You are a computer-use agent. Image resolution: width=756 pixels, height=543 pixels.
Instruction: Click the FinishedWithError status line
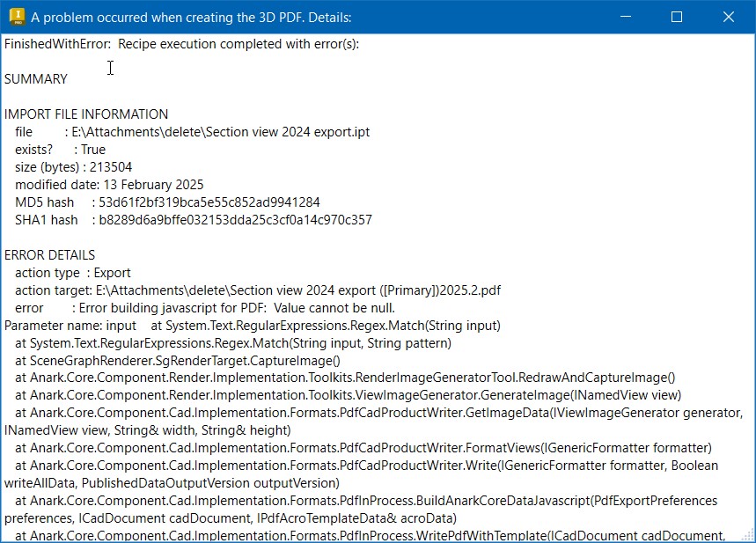pos(181,44)
